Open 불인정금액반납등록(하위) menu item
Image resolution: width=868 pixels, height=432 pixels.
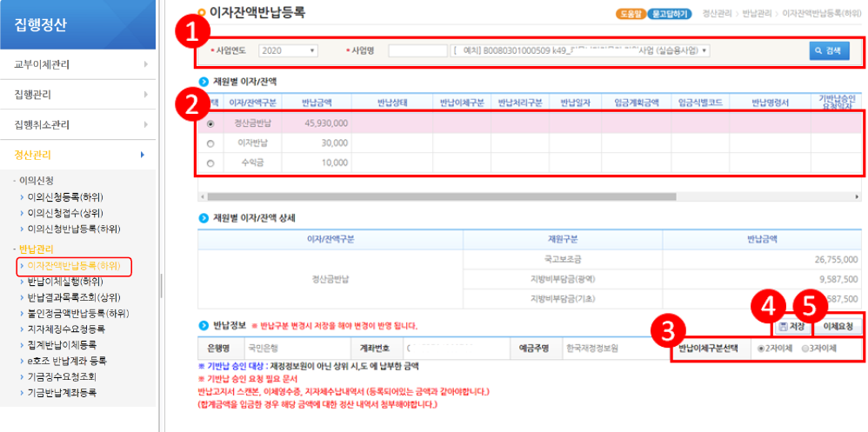pos(78,313)
